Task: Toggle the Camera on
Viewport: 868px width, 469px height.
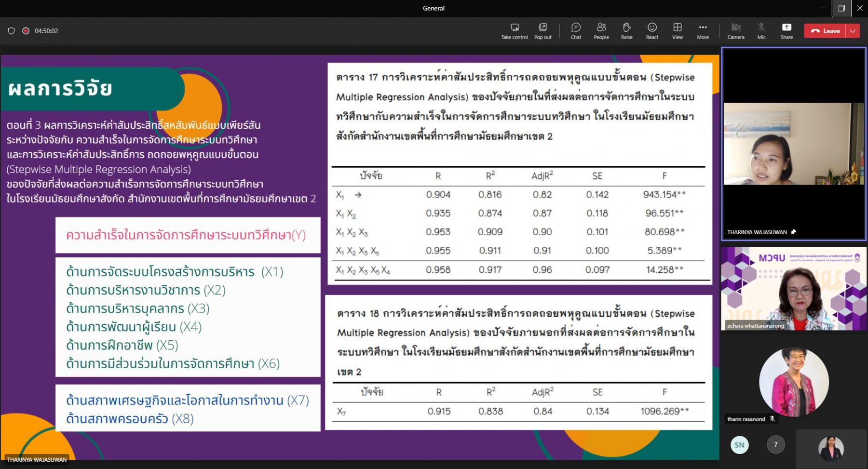Action: 736,31
